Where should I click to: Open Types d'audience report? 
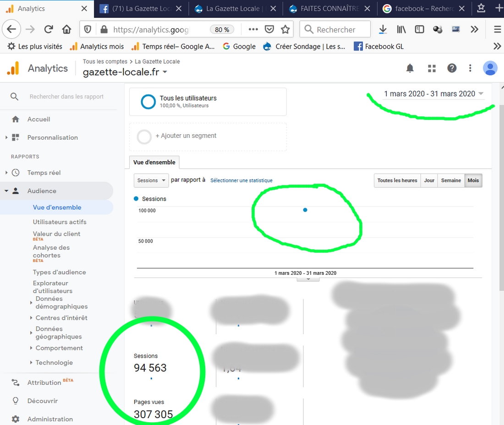click(x=59, y=272)
